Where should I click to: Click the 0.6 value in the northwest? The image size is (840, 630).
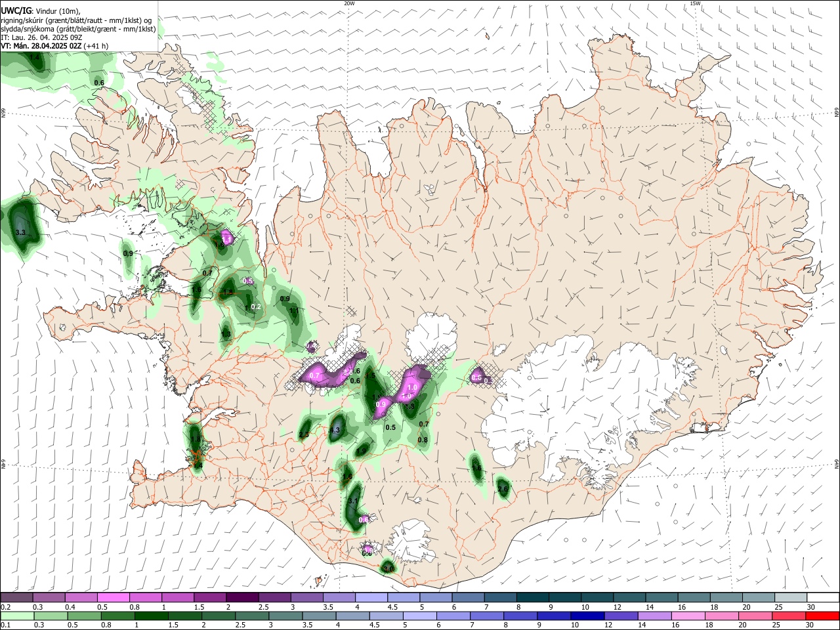click(99, 83)
